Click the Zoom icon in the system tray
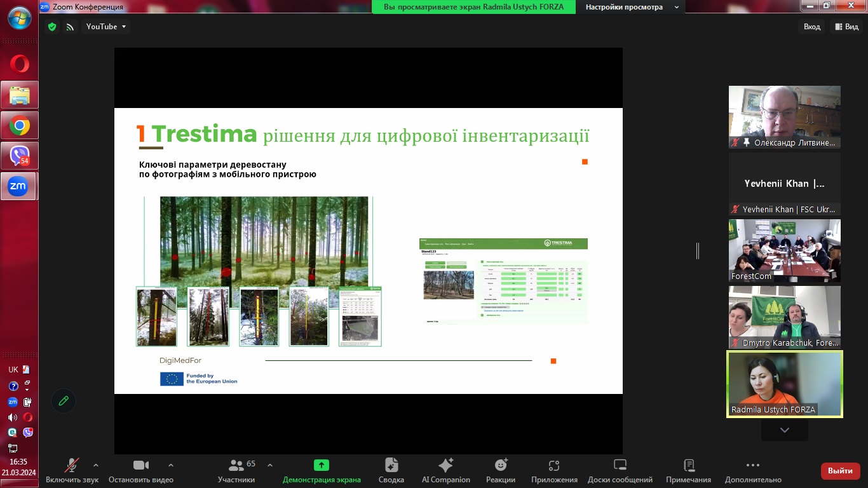This screenshot has width=868, height=488. (x=12, y=402)
